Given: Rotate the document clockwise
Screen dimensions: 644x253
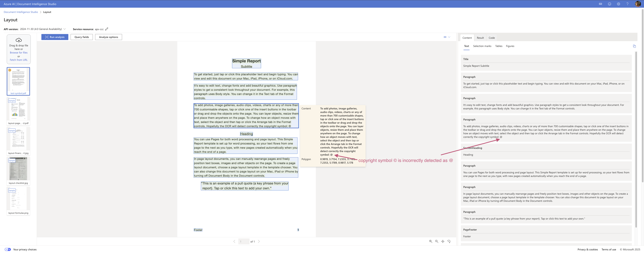Looking at the screenshot, I should [449, 241].
